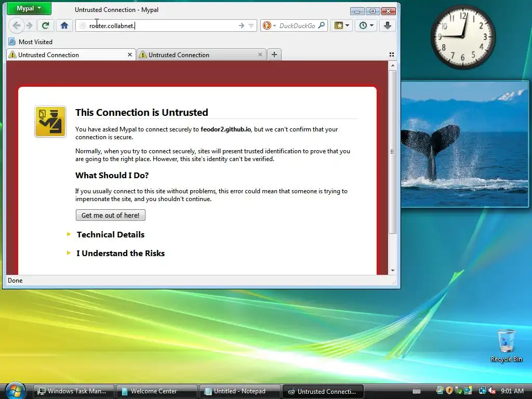Click the This Connection is Untrusted heading
The image size is (532, 399).
point(142,112)
